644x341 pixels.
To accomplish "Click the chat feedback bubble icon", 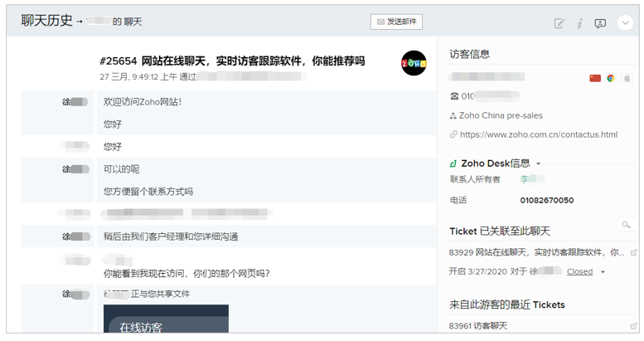I will pyautogui.click(x=600, y=23).
